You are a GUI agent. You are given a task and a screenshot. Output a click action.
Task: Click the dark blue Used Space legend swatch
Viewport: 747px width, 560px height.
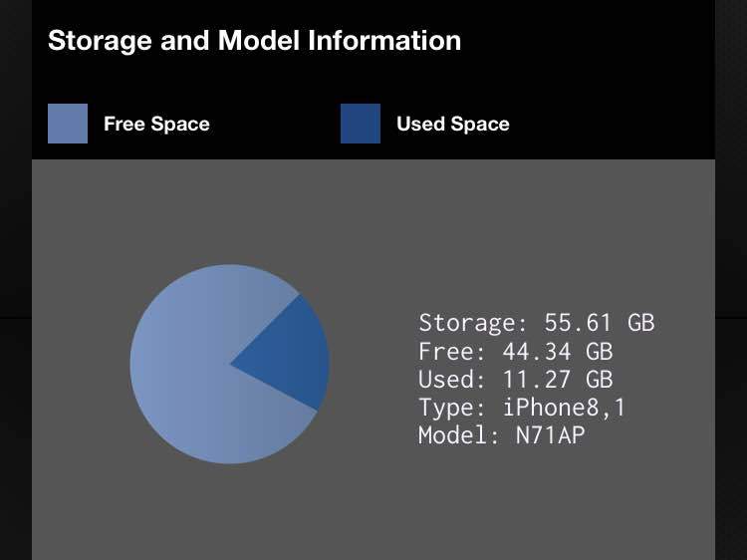(361, 124)
